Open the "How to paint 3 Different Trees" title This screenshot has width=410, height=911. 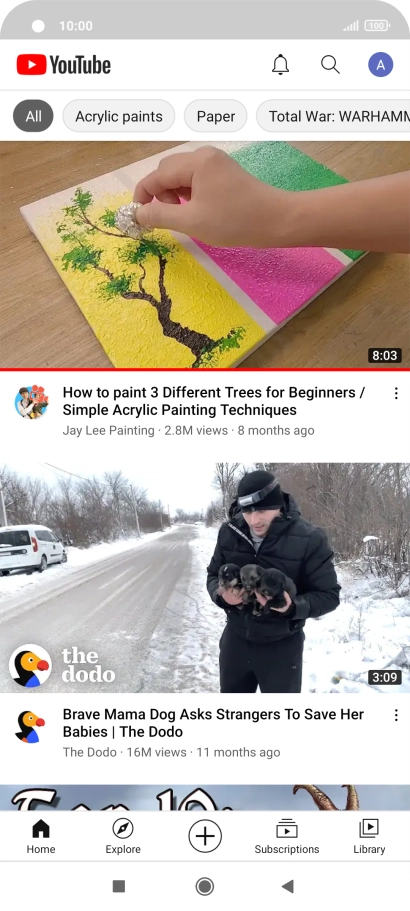pyautogui.click(x=214, y=401)
